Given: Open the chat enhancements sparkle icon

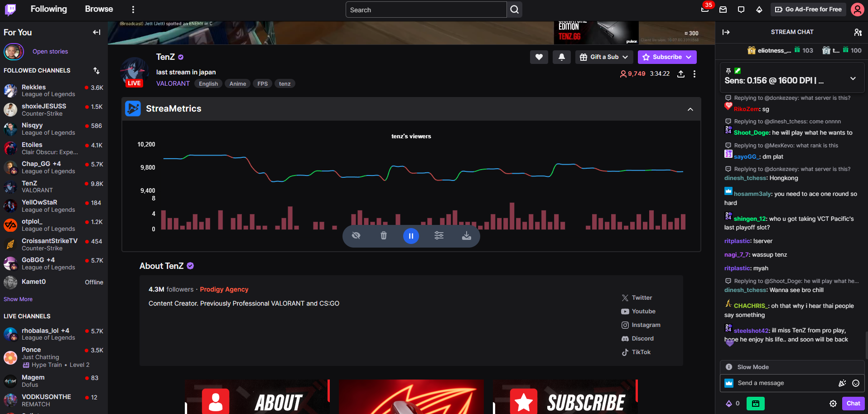Looking at the screenshot, I should 842,383.
